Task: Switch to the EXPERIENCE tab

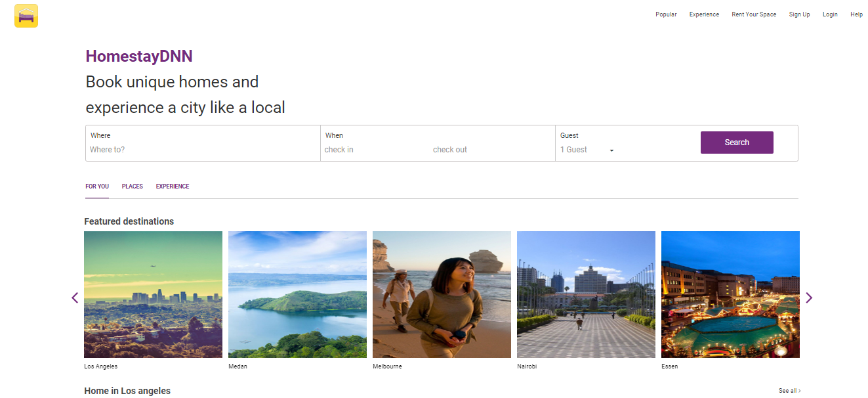Action: [x=173, y=187]
